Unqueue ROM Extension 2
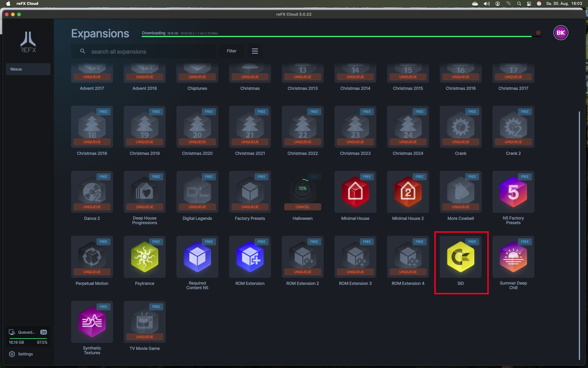This screenshot has width=588, height=368. point(303,272)
